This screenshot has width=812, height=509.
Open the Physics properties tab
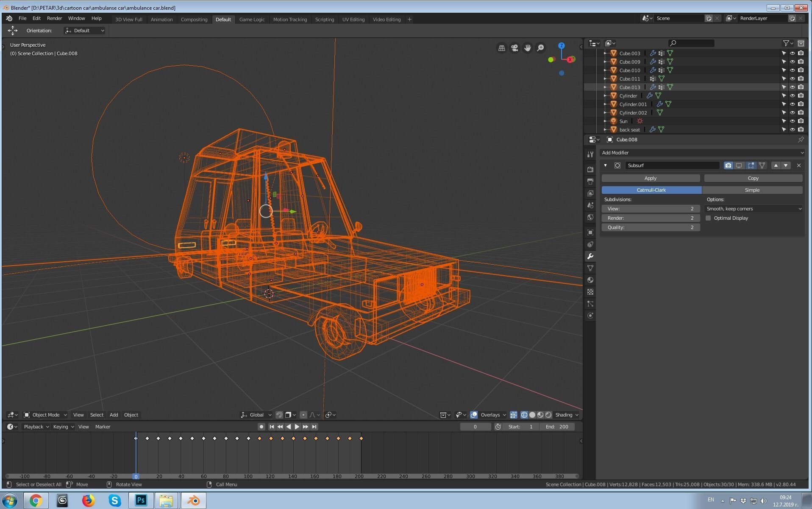590,316
